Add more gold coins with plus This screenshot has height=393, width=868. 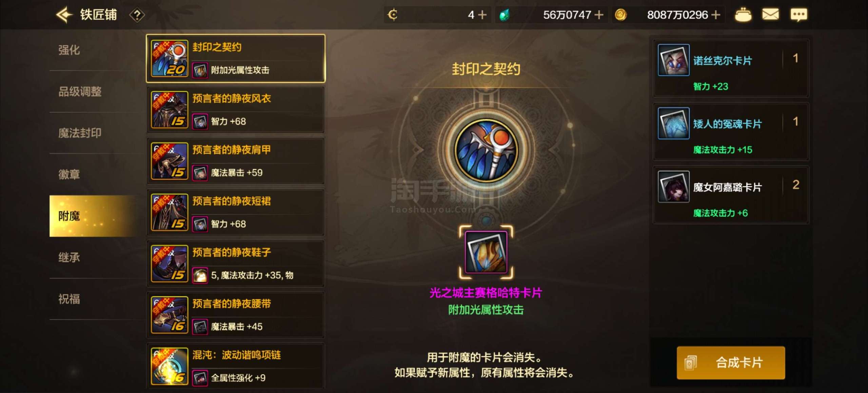[715, 15]
